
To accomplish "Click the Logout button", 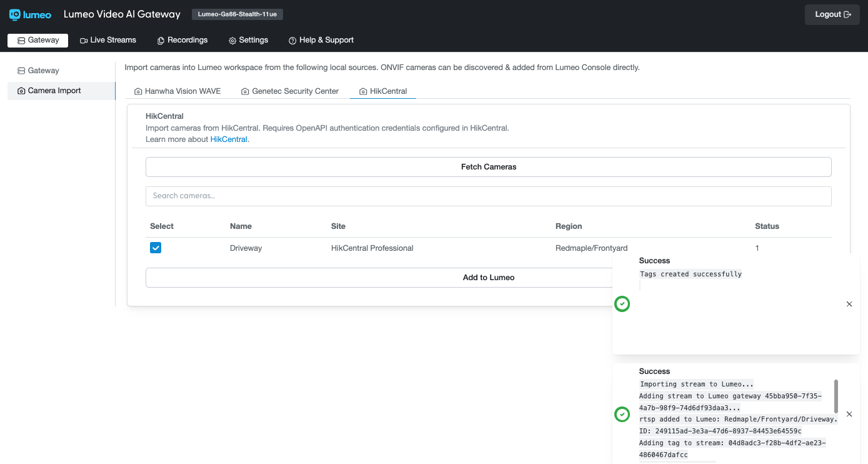I will (832, 14).
